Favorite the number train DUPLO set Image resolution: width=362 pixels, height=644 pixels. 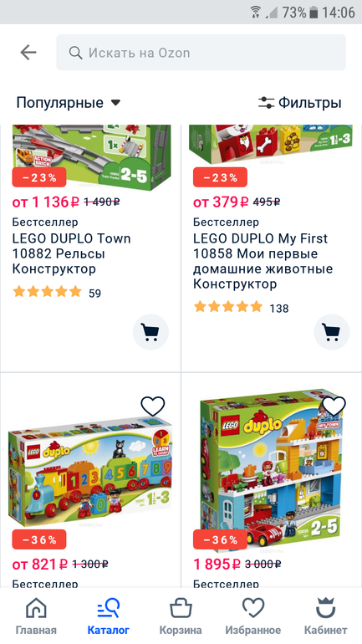point(153,406)
